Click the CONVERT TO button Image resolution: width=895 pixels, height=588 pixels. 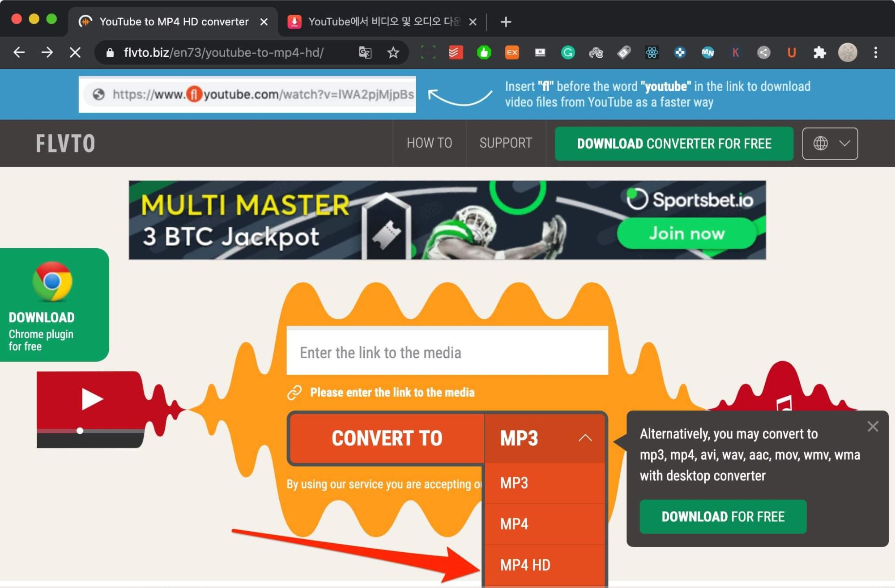click(x=387, y=438)
